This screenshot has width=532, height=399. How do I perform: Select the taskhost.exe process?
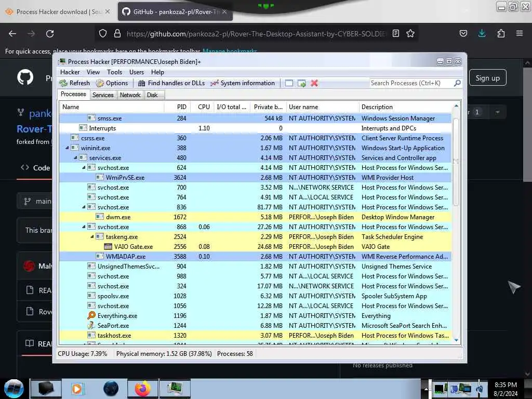click(x=255, y=335)
